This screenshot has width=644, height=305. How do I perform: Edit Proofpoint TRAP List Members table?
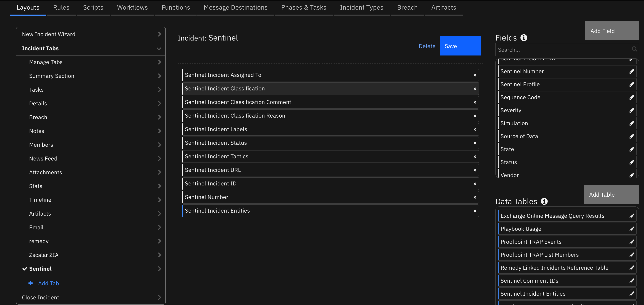pos(631,255)
